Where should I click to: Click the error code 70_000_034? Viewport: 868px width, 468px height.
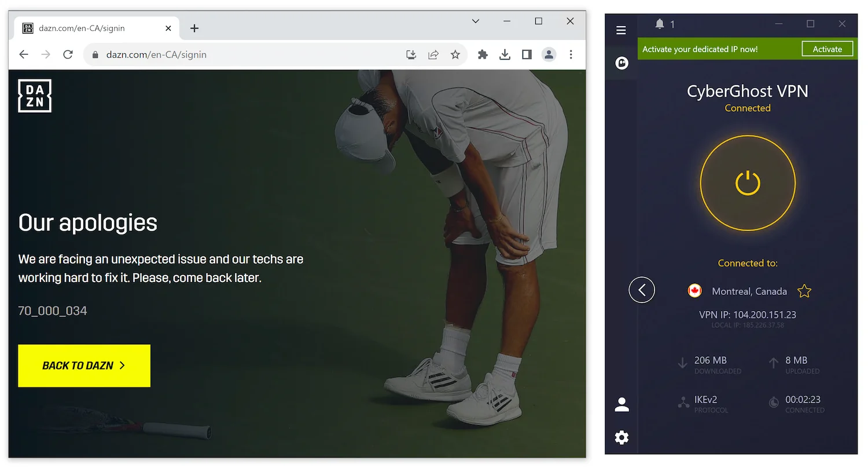[53, 311]
